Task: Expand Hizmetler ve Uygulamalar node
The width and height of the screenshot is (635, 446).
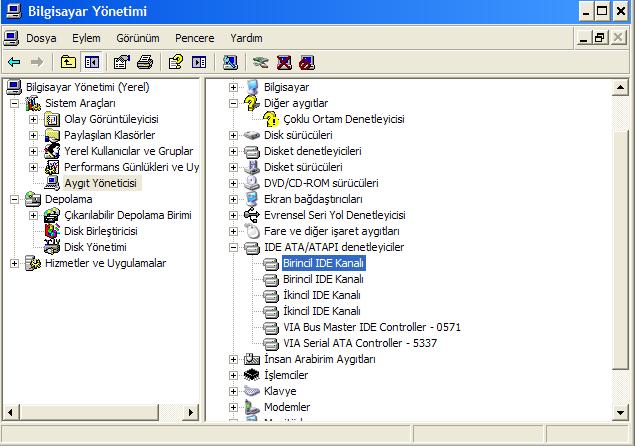Action: pyautogui.click(x=15, y=263)
